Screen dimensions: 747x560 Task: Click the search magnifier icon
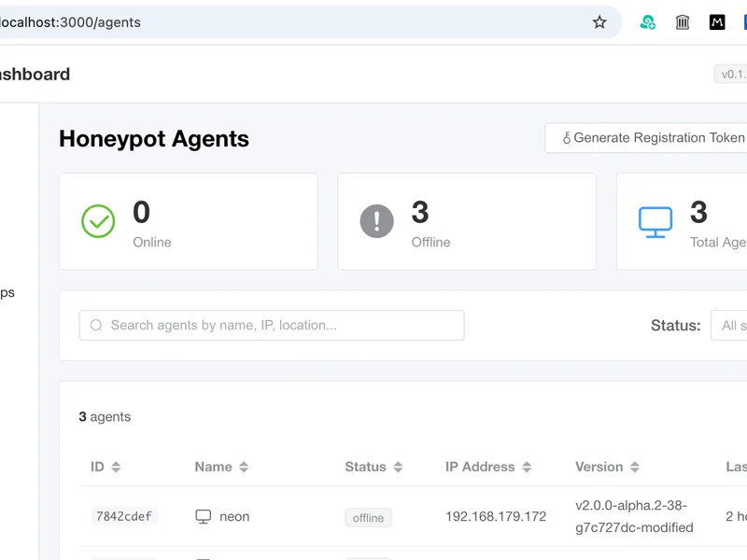coord(96,325)
